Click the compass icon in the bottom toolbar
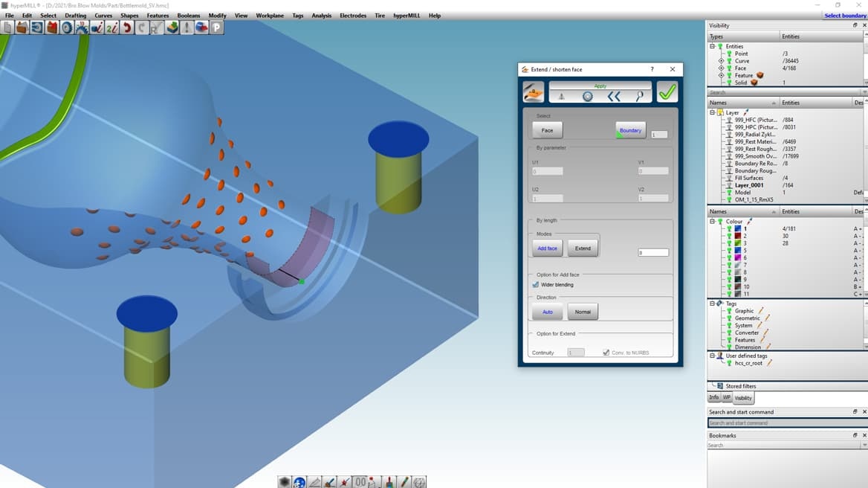This screenshot has width=868, height=488. tap(419, 481)
